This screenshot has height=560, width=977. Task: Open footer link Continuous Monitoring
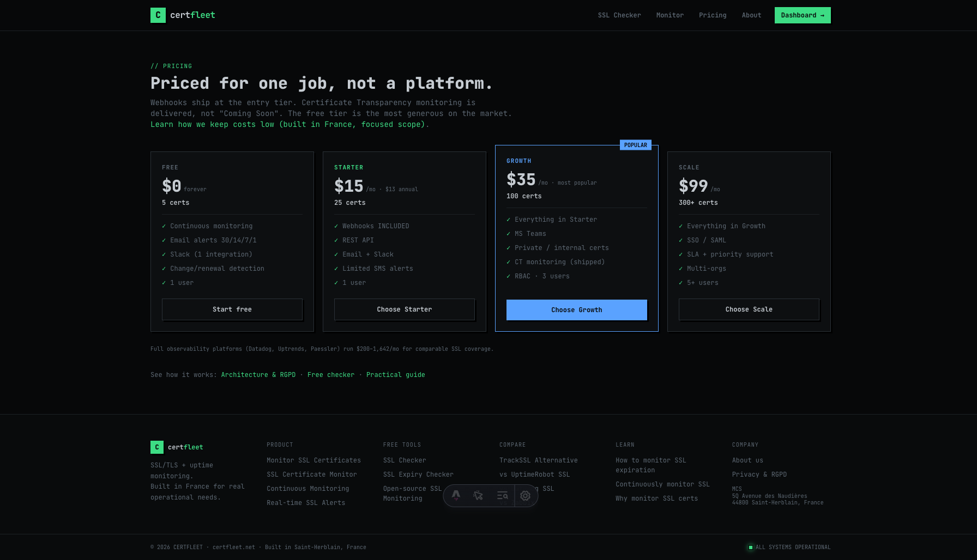(307, 489)
